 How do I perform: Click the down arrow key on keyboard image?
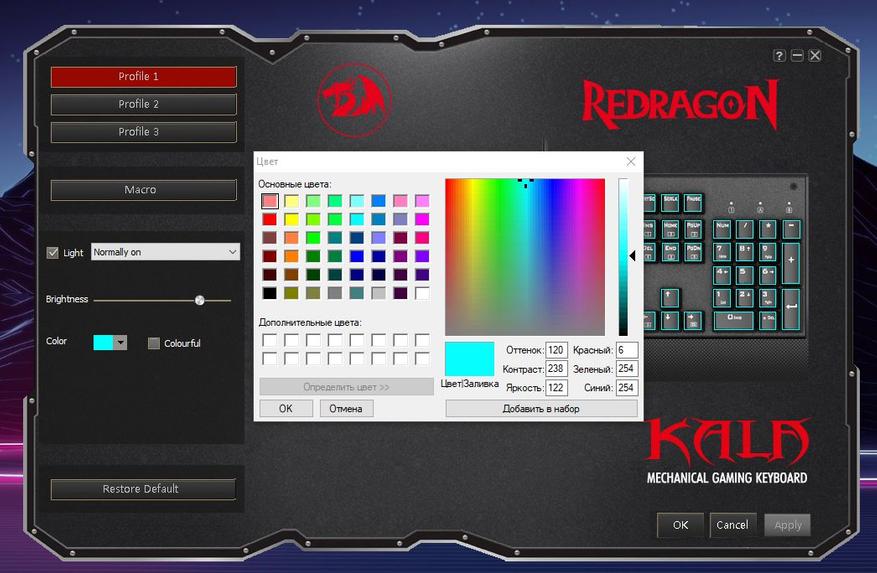pyautogui.click(x=669, y=321)
